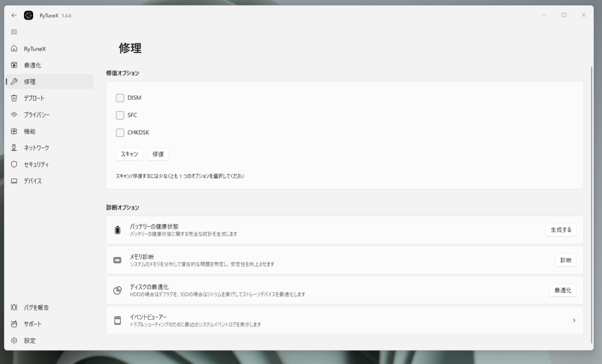Click the スキャン button

point(129,154)
